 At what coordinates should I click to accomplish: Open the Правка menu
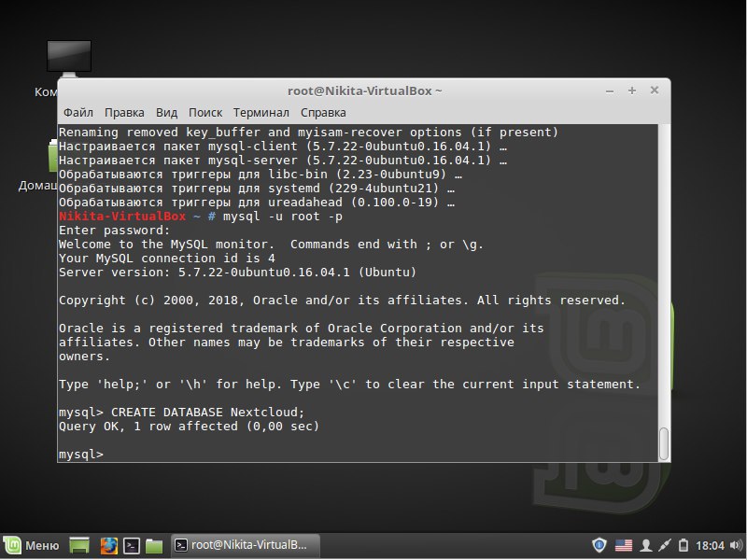pos(124,113)
